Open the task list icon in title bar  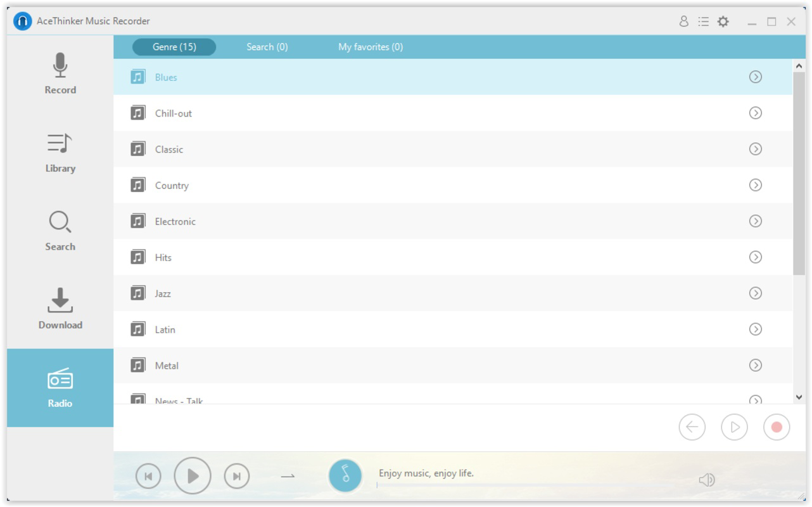[x=703, y=22]
